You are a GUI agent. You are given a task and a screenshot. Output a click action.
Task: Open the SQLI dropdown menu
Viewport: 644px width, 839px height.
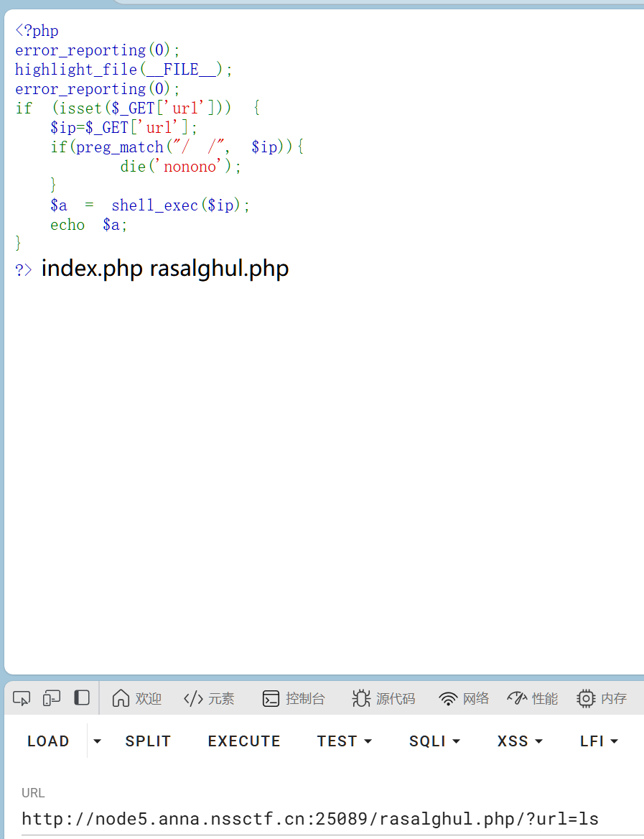434,741
